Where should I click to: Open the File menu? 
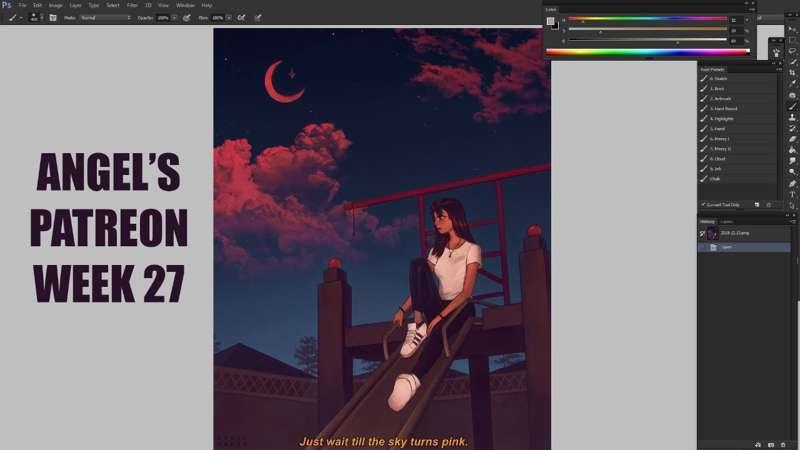coord(22,5)
